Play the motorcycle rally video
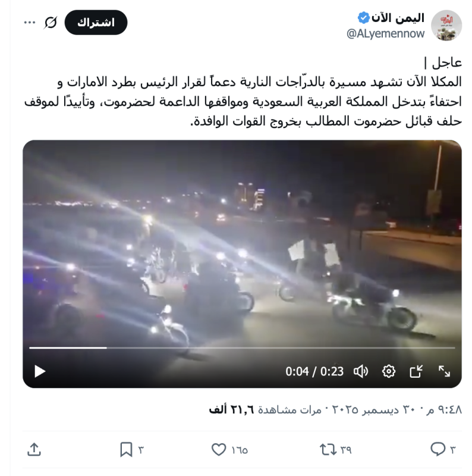The width and height of the screenshot is (472, 476). (40, 371)
